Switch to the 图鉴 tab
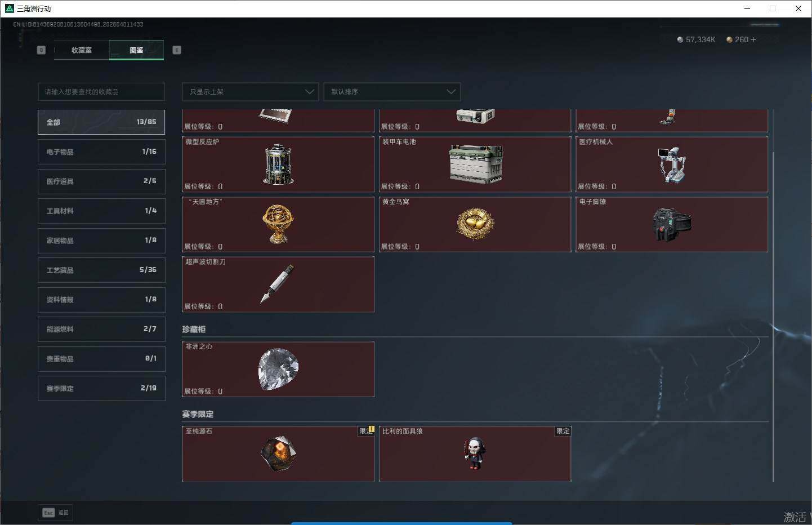This screenshot has width=812, height=525. pyautogui.click(x=136, y=50)
